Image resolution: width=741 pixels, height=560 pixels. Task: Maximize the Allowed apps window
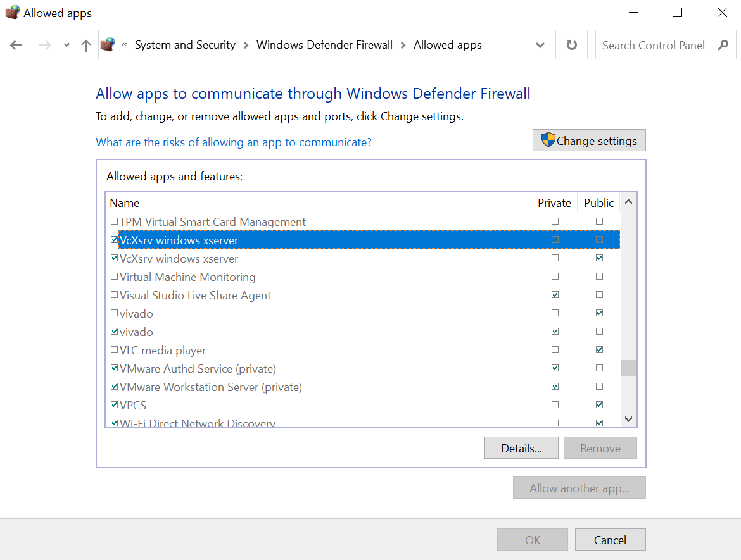677,13
